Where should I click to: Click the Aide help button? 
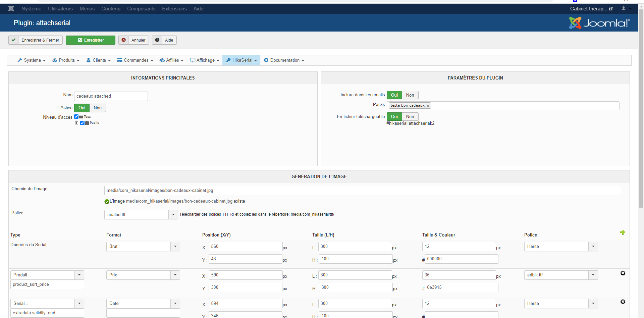coord(164,40)
